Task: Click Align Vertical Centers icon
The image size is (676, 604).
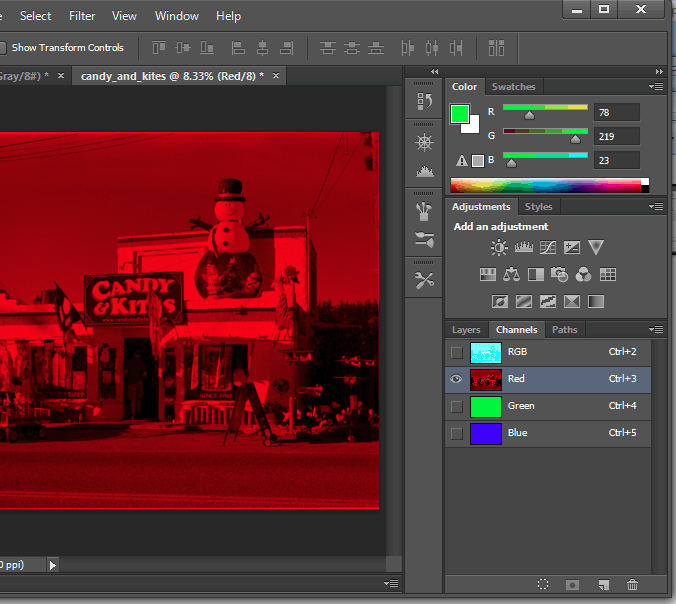Action: [x=183, y=47]
